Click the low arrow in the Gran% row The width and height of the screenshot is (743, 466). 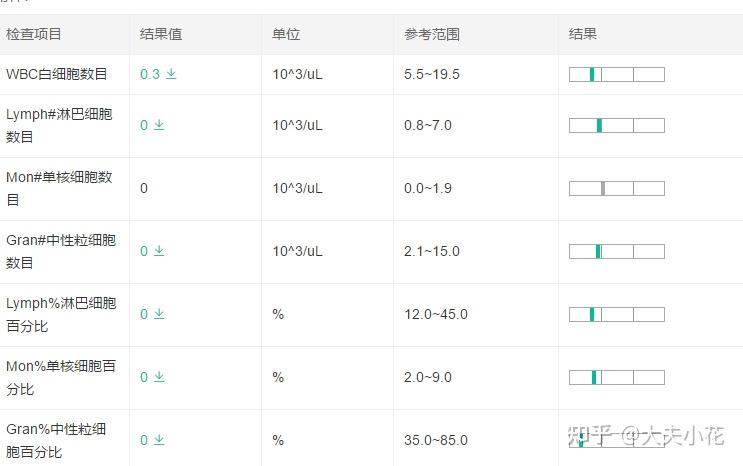[x=159, y=440]
